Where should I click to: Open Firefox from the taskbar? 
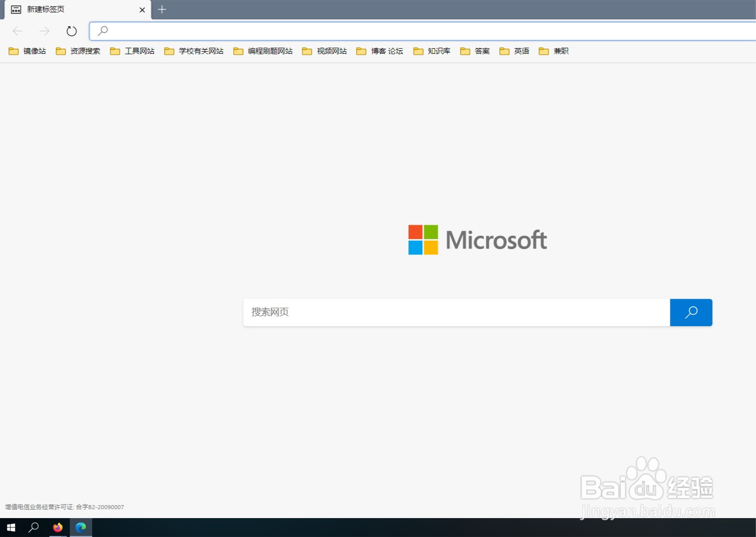pos(58,528)
